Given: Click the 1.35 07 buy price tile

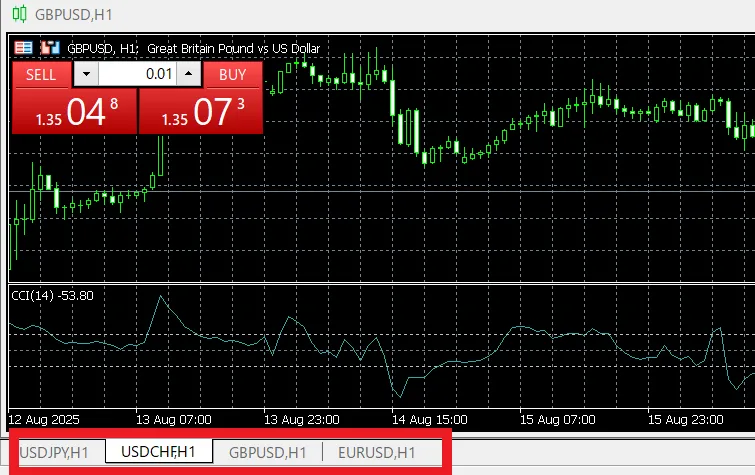Looking at the screenshot, I should pyautogui.click(x=200, y=111).
